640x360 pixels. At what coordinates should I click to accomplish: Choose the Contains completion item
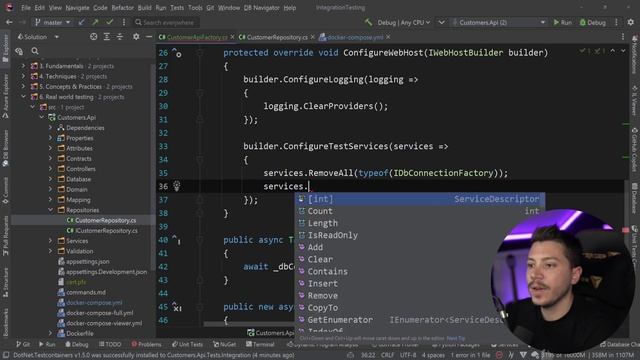(x=420, y=271)
